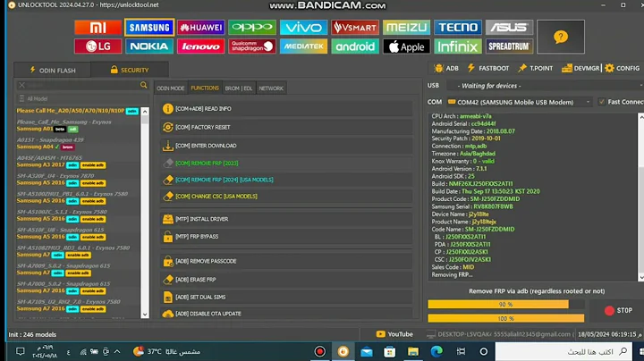The image size is (644, 361).
Task: Open the FUNCTIONS tab
Action: tap(205, 88)
